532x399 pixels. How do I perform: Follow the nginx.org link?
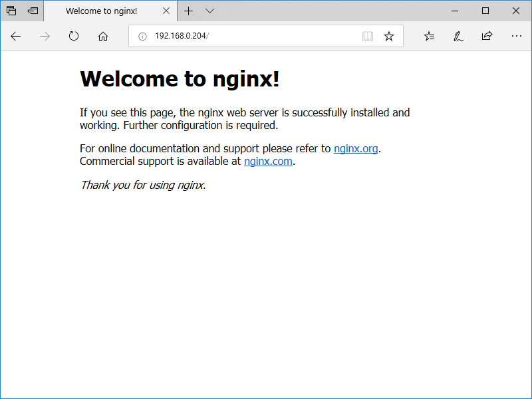tap(356, 148)
